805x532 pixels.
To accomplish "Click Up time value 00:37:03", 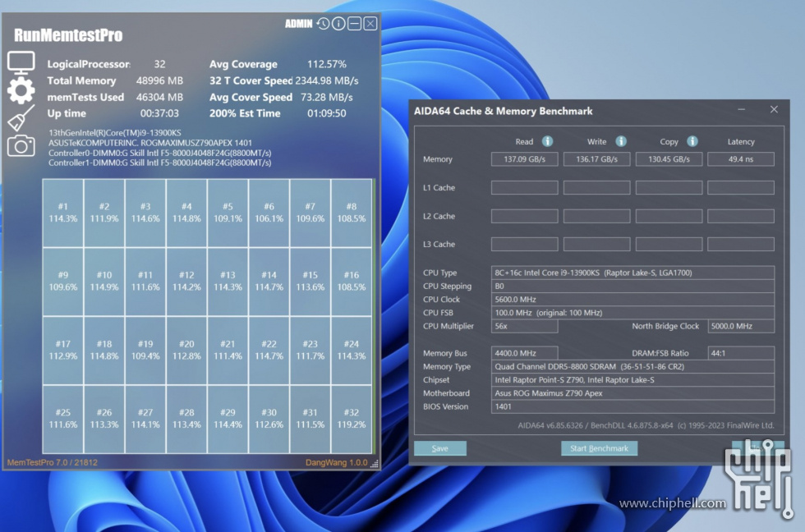I will coord(159,113).
